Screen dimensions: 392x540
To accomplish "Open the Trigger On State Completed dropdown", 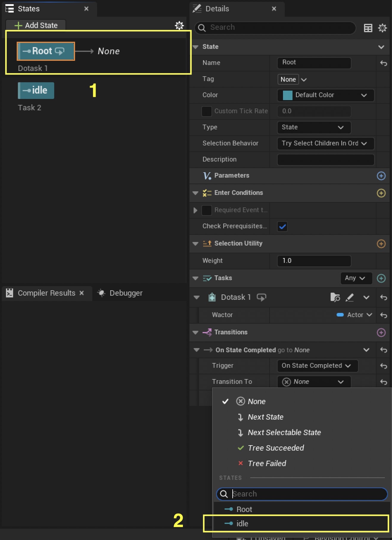I will point(317,366).
